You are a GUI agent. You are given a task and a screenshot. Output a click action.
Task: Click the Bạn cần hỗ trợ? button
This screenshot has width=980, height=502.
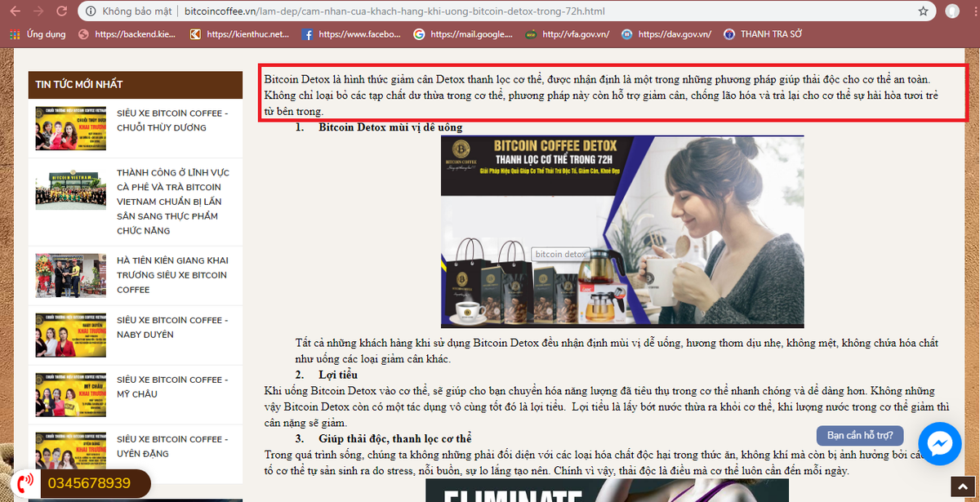859,435
